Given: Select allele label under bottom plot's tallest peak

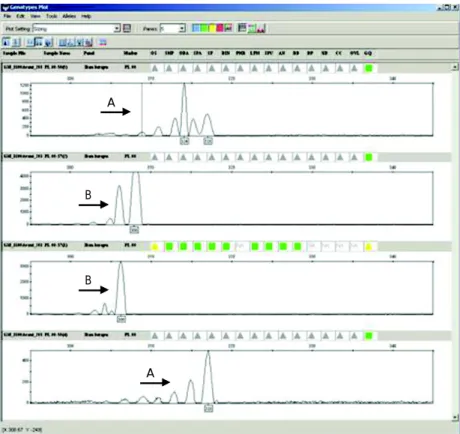Looking at the screenshot, I should (208, 408).
